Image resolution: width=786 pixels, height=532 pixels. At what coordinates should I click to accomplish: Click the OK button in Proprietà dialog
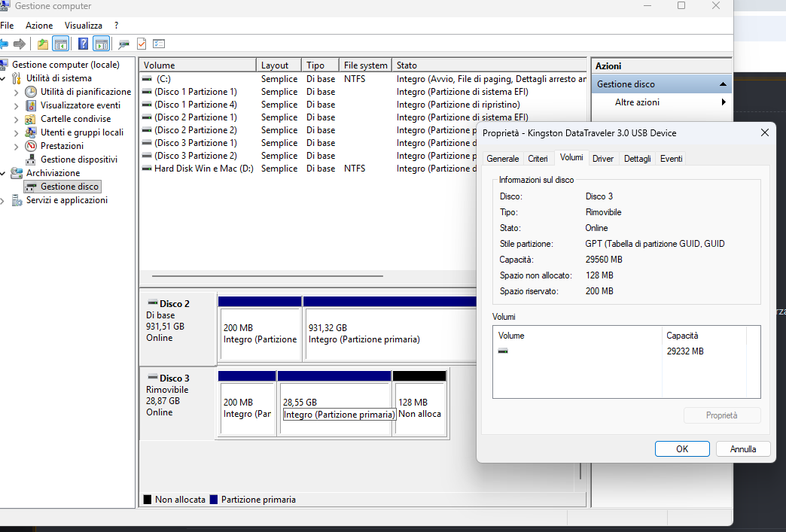coord(682,449)
